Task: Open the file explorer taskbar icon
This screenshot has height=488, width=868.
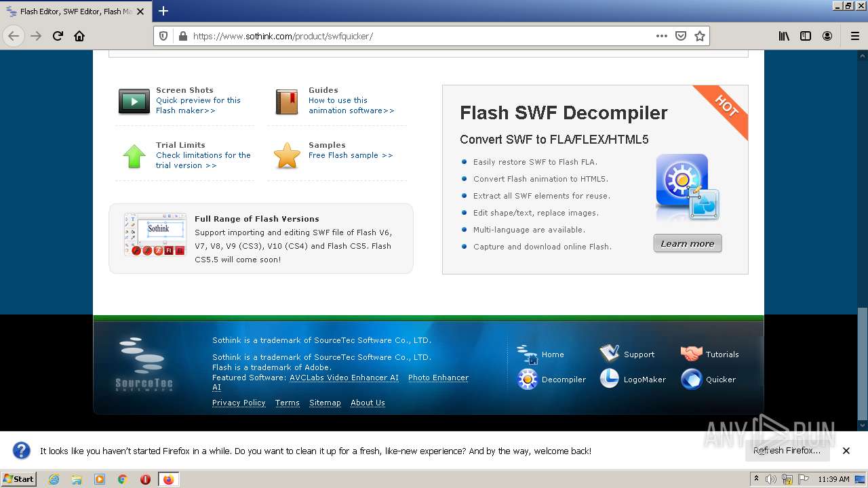Action: point(77,479)
